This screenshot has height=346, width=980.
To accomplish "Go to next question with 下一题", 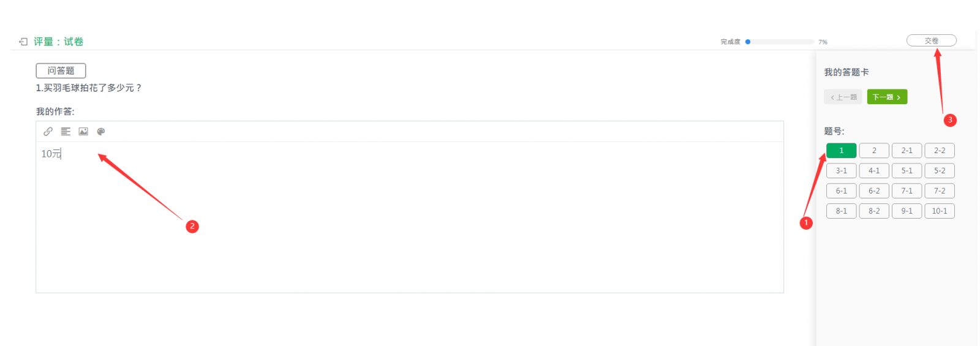I will 886,97.
